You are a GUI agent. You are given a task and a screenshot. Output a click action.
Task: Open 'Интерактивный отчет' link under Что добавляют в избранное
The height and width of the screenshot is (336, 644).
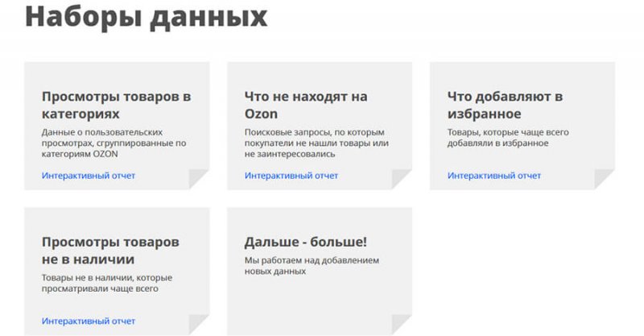coord(494,176)
